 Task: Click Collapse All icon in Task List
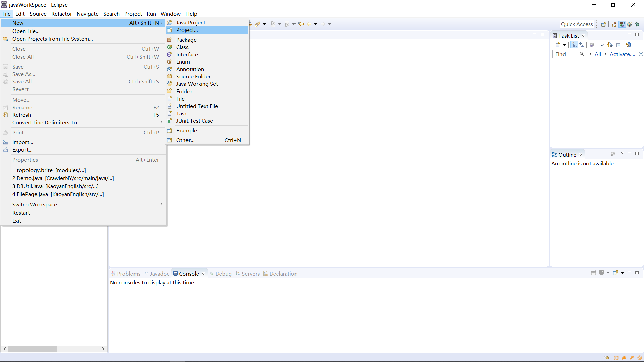point(618,45)
